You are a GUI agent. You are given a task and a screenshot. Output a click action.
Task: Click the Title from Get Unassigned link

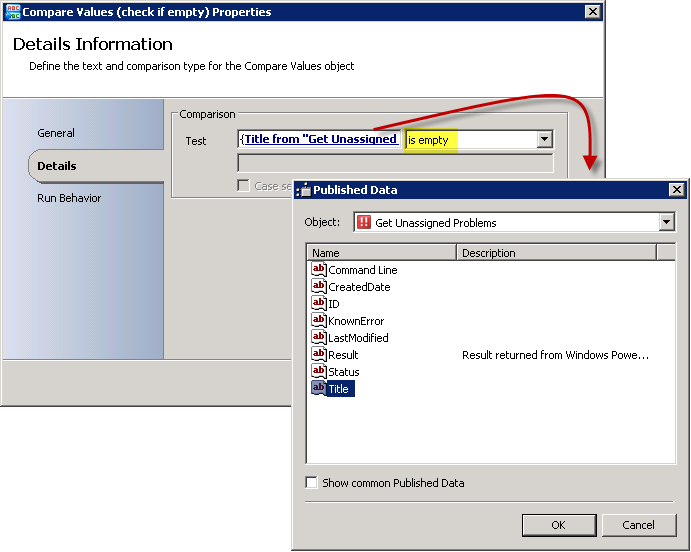click(x=320, y=140)
